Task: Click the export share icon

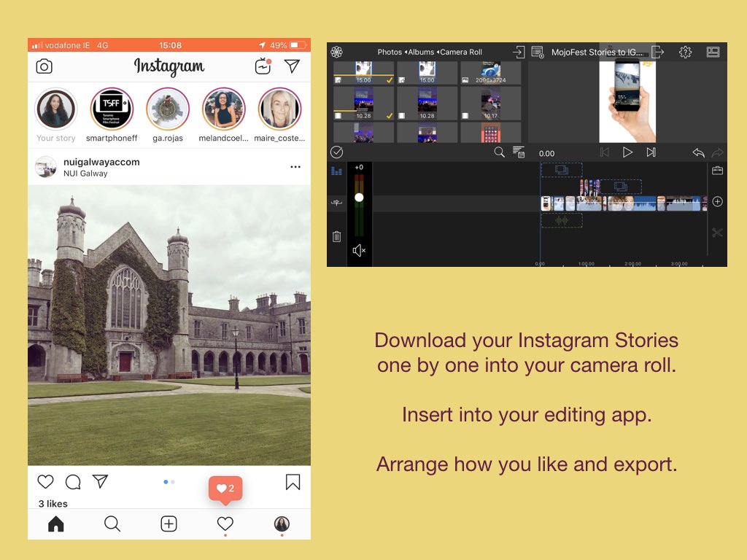Action: (657, 52)
